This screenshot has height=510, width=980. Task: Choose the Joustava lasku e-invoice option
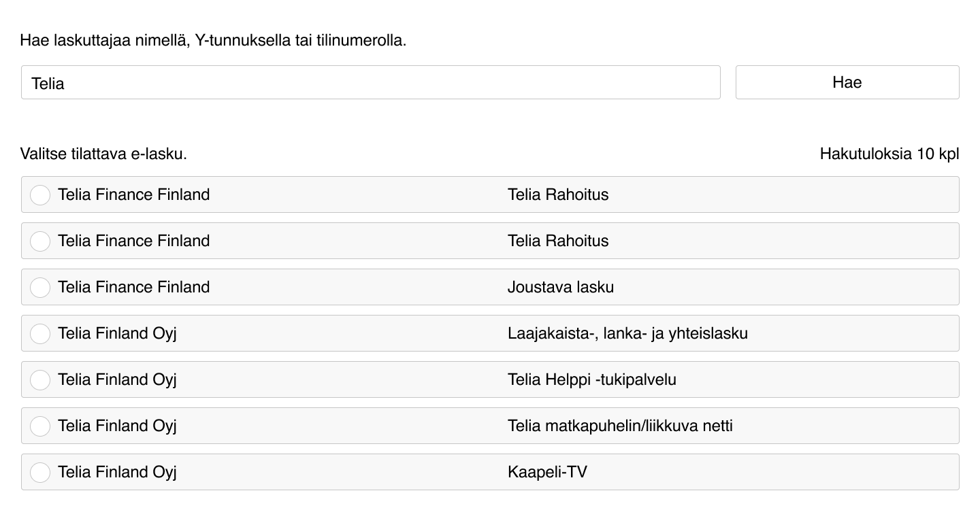40,287
